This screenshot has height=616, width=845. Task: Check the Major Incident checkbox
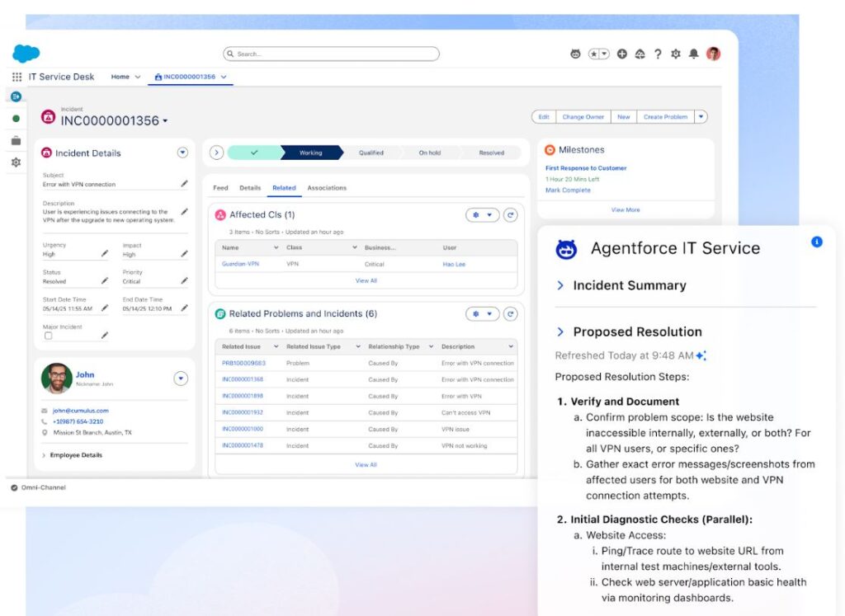[48, 336]
